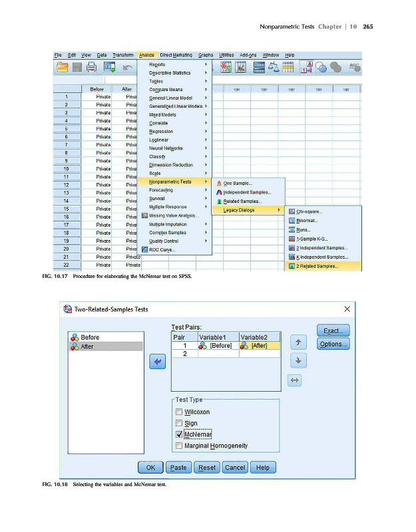Viewport: 416px width, 532px height.
Task: Click the Save disk toolbar icon
Action: coord(77,67)
